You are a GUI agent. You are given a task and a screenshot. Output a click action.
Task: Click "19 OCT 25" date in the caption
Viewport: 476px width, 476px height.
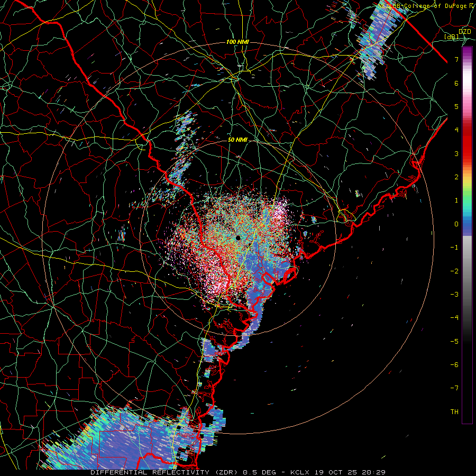[x=337, y=472]
